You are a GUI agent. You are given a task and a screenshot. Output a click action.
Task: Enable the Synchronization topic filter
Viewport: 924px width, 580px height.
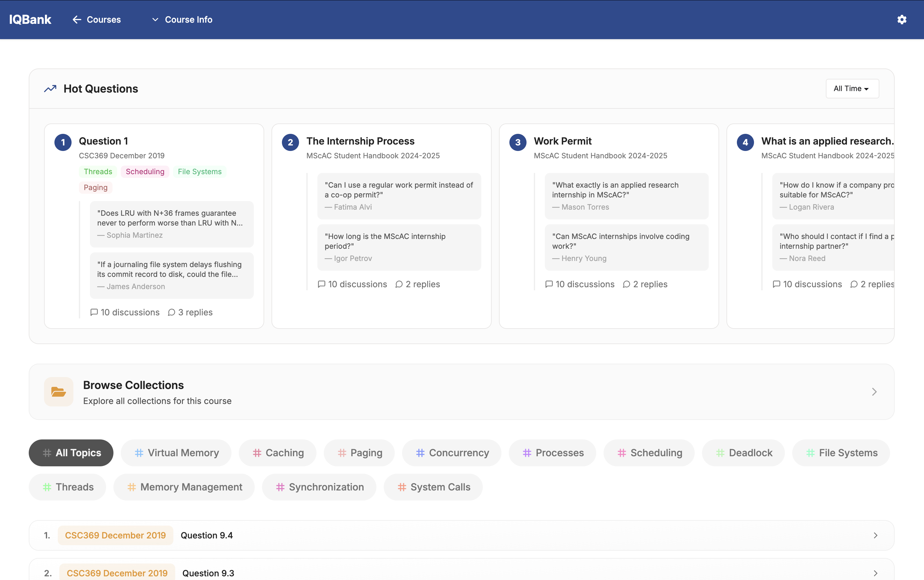pyautogui.click(x=319, y=487)
